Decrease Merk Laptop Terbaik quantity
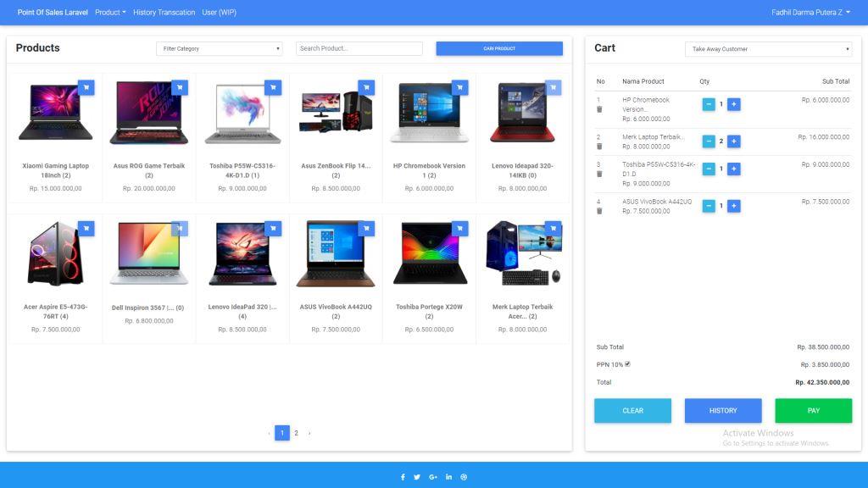 point(709,141)
